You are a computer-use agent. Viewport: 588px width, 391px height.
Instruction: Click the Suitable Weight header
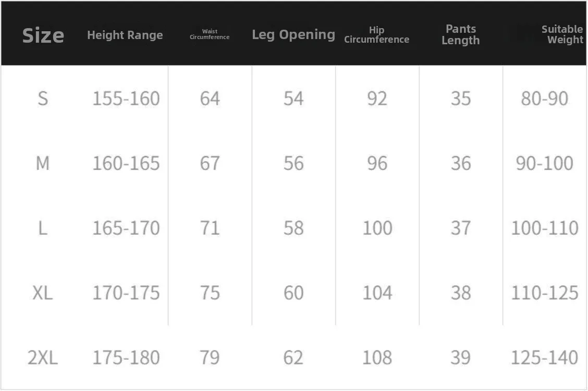[x=562, y=34]
